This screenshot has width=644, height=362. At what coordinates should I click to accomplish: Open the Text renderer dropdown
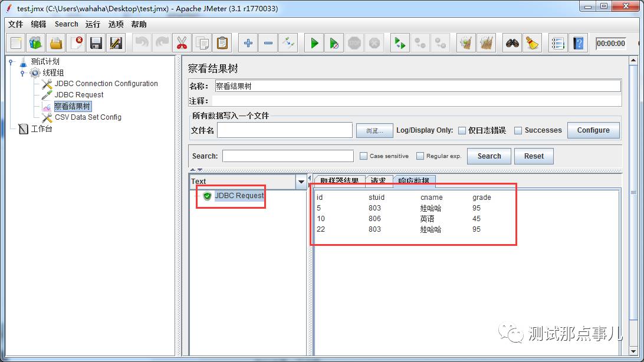pos(301,182)
